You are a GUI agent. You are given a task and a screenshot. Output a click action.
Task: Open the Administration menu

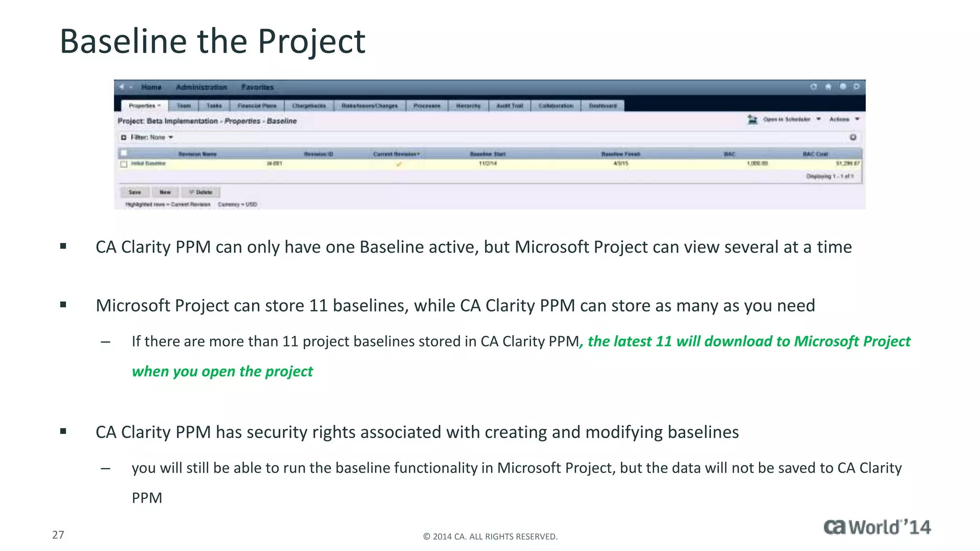coord(201,87)
